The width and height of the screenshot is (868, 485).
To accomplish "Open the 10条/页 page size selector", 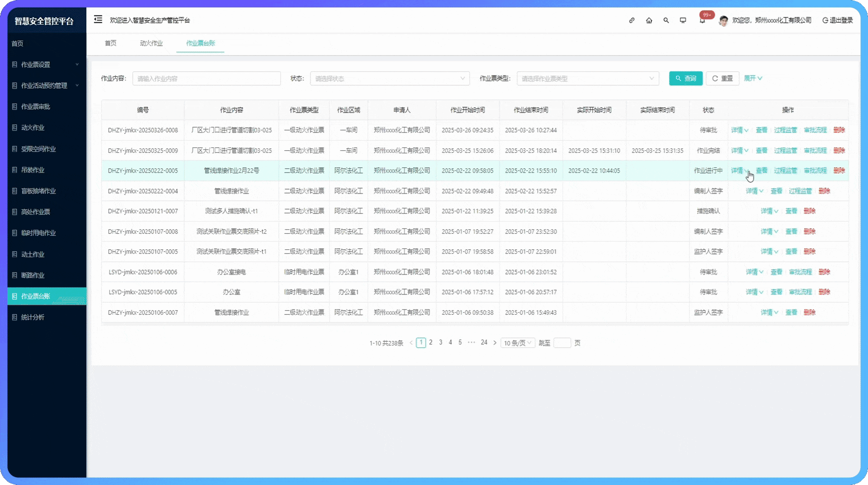I will tap(517, 343).
